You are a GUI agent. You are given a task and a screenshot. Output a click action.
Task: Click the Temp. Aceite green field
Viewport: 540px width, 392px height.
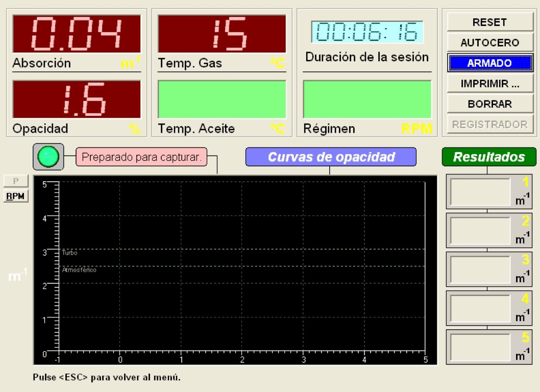coord(222,100)
